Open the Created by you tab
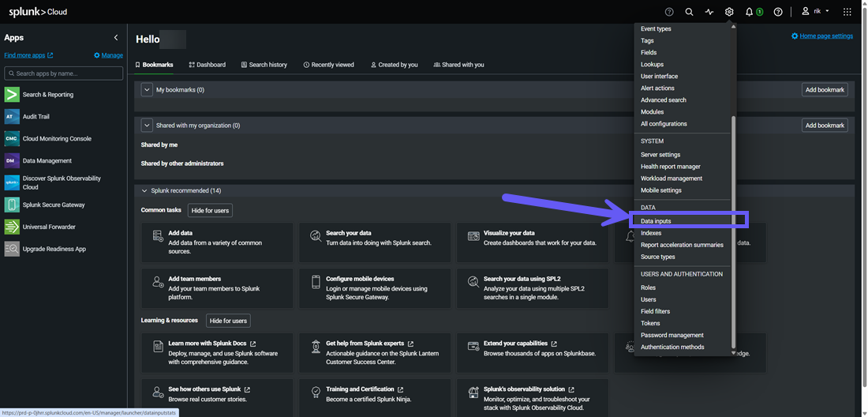 coord(394,65)
